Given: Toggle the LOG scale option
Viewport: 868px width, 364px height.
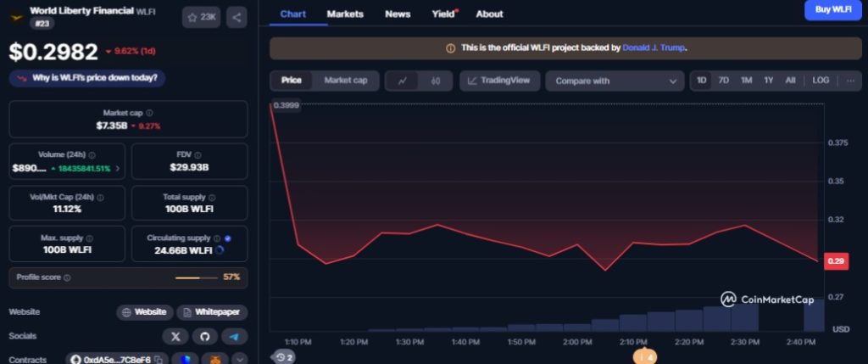Looking at the screenshot, I should 821,81.
